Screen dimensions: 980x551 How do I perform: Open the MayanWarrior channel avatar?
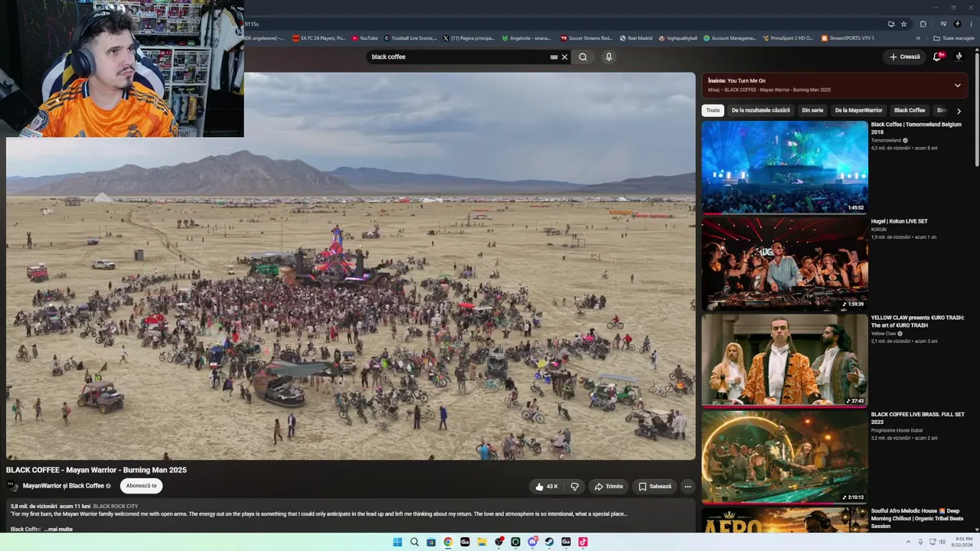(12, 486)
